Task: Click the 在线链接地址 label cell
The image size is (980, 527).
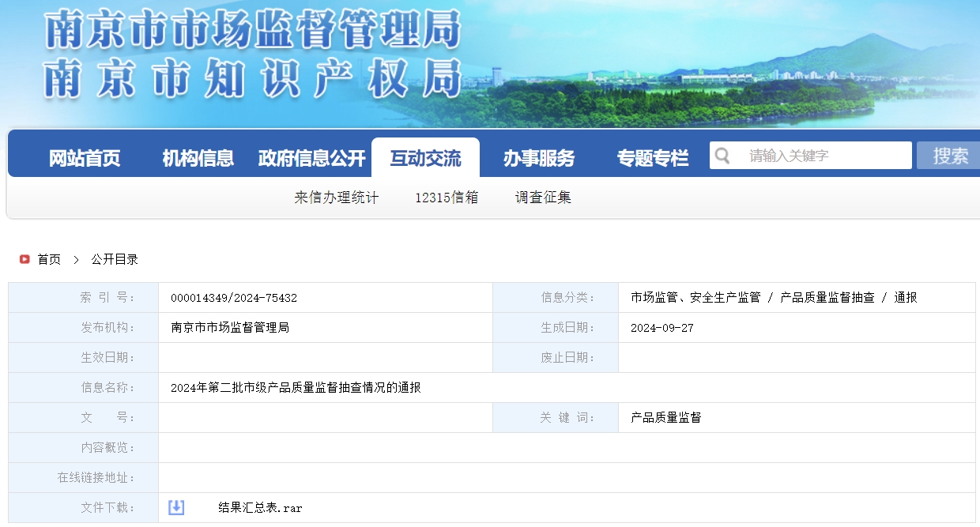Action: [84, 478]
